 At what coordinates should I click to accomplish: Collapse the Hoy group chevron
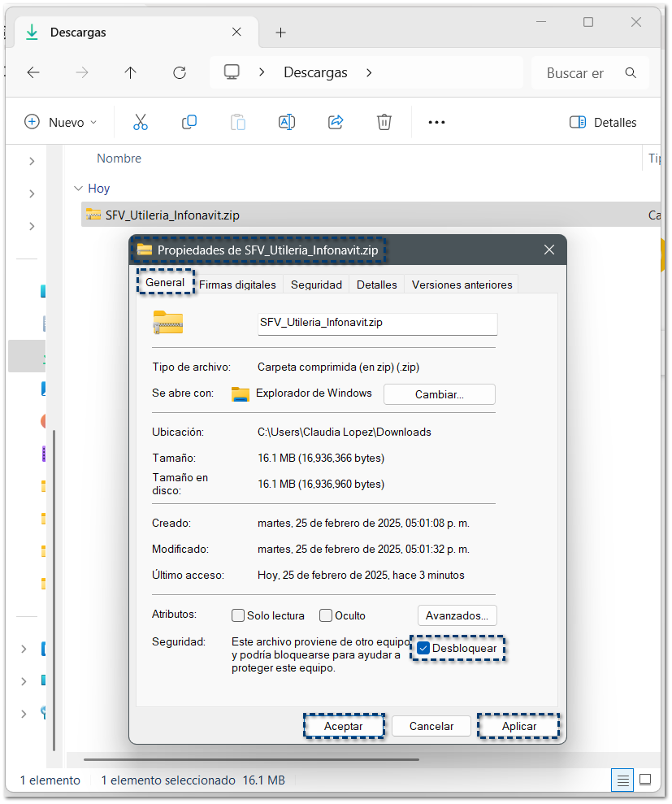[78, 188]
